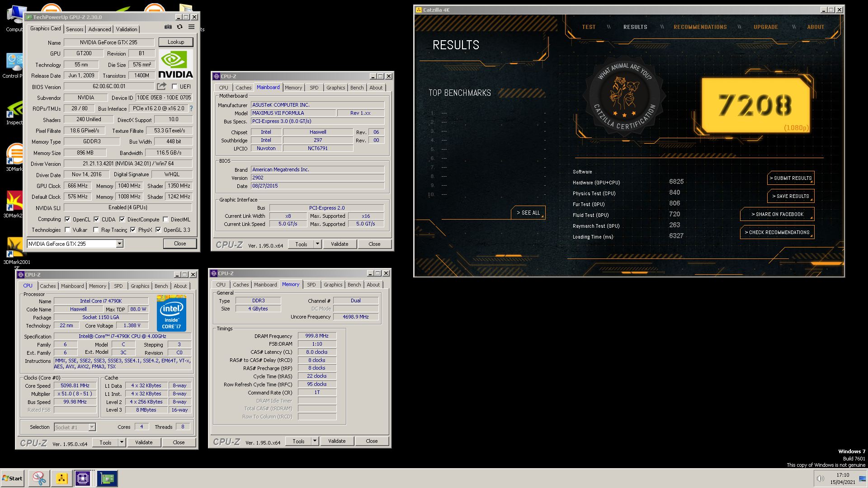Click SHARE ON FACEBOOK in Catzilla

tap(777, 214)
